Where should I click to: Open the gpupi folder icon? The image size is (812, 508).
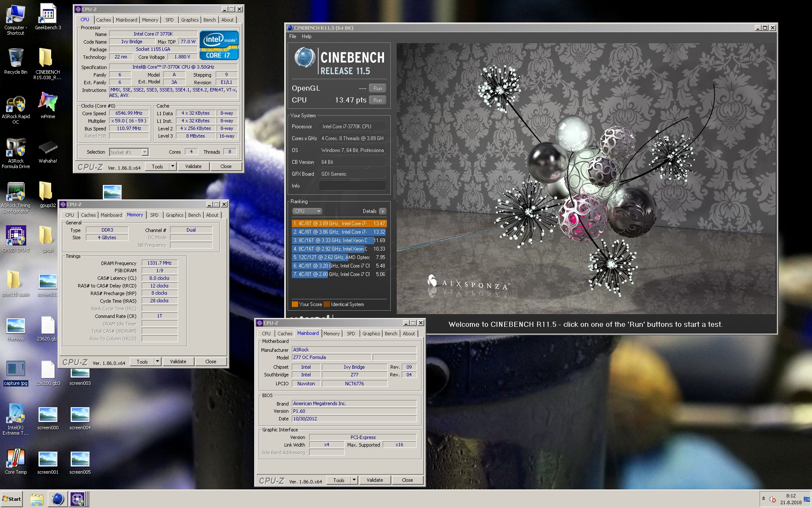tap(48, 239)
